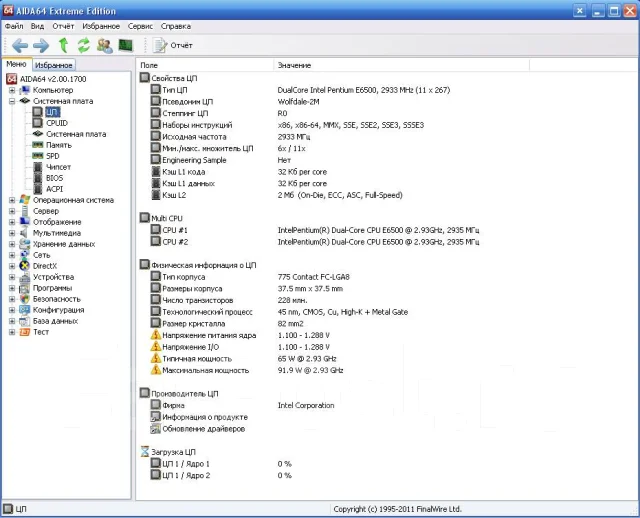Go back with the left arrow toolbar icon
The image size is (640, 518).
pyautogui.click(x=20, y=45)
